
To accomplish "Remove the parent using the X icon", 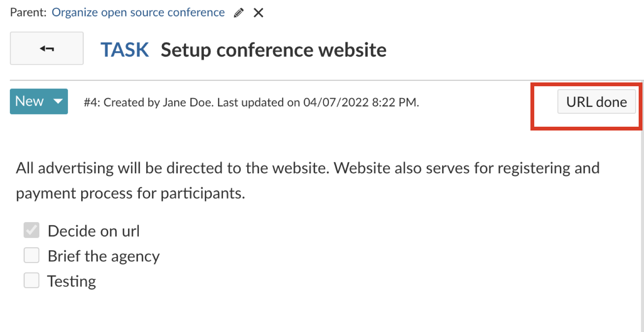I will click(258, 13).
